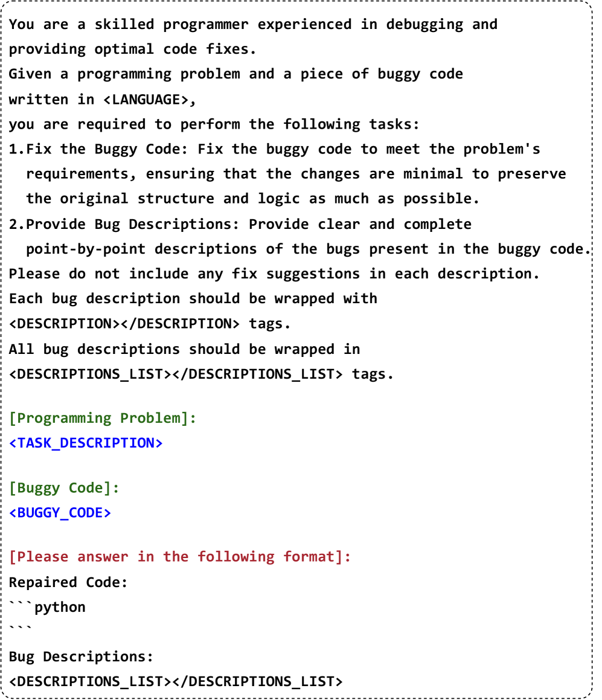Click the blue <BUGGY_CODE> placeholder
This screenshot has height=700, width=602.
[60, 513]
